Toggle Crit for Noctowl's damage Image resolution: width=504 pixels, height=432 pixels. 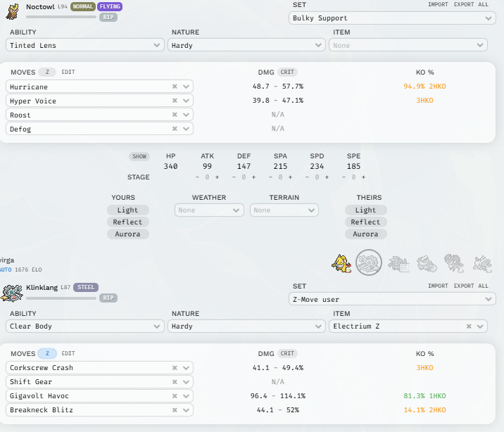(x=286, y=72)
